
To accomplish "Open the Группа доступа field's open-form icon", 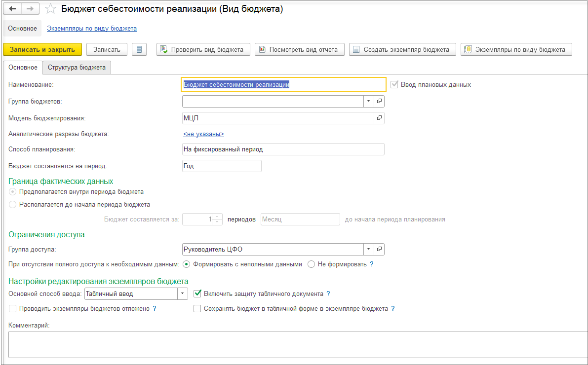I will [x=379, y=249].
